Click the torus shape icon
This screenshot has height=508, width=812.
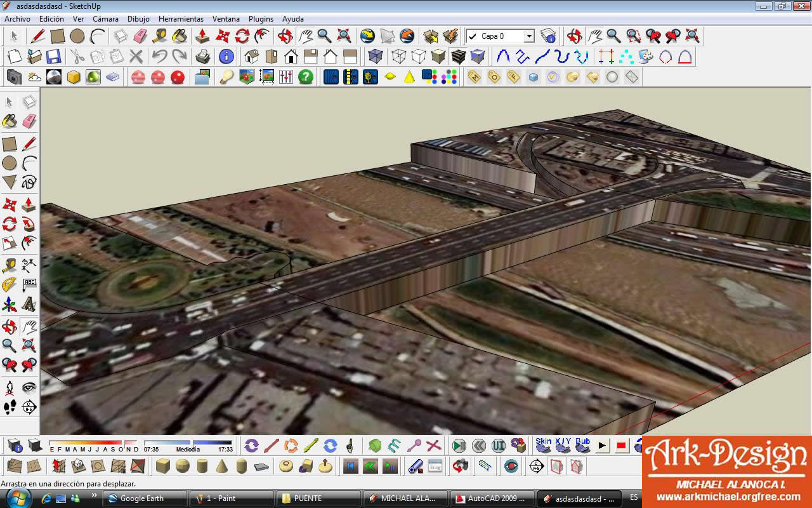click(286, 466)
